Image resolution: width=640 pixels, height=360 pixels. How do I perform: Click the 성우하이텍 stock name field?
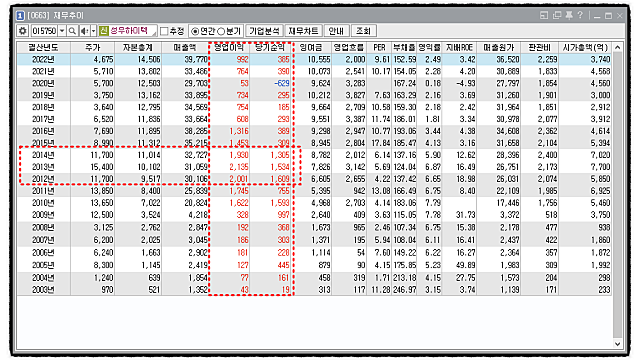click(x=133, y=31)
